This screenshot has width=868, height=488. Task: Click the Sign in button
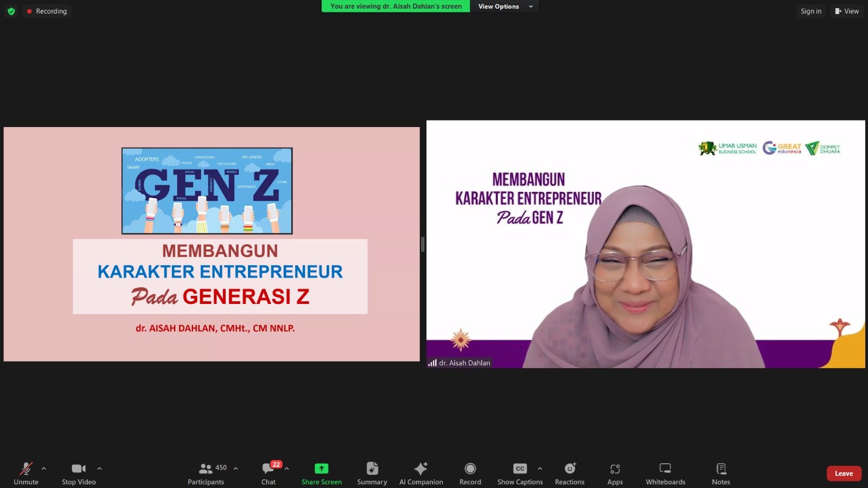tap(811, 11)
